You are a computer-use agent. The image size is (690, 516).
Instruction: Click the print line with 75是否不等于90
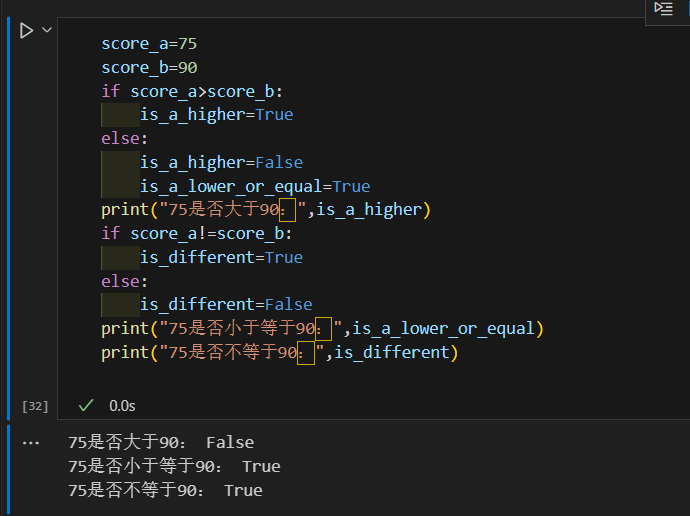point(280,352)
